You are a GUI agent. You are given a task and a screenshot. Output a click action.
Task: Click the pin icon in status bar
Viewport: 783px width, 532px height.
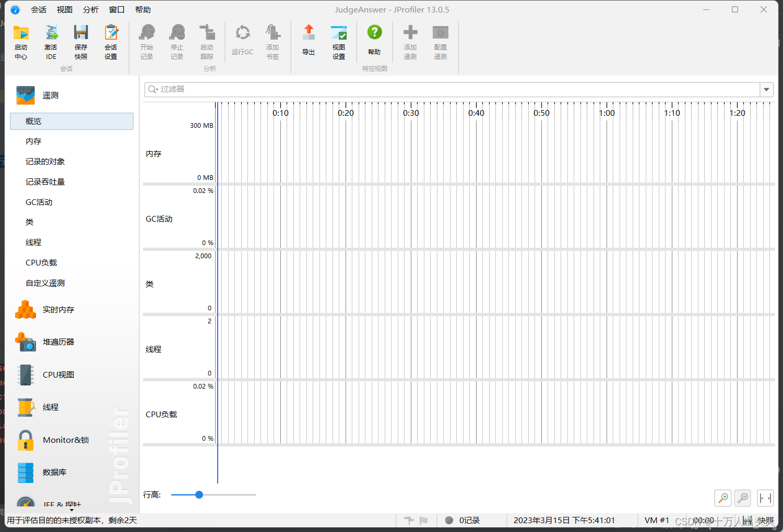[x=409, y=520]
